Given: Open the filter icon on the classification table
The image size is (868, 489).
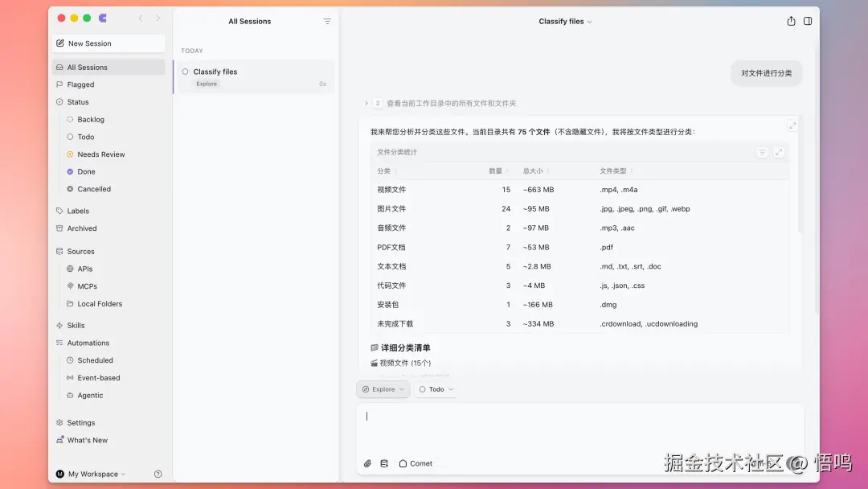Looking at the screenshot, I should click(x=762, y=152).
